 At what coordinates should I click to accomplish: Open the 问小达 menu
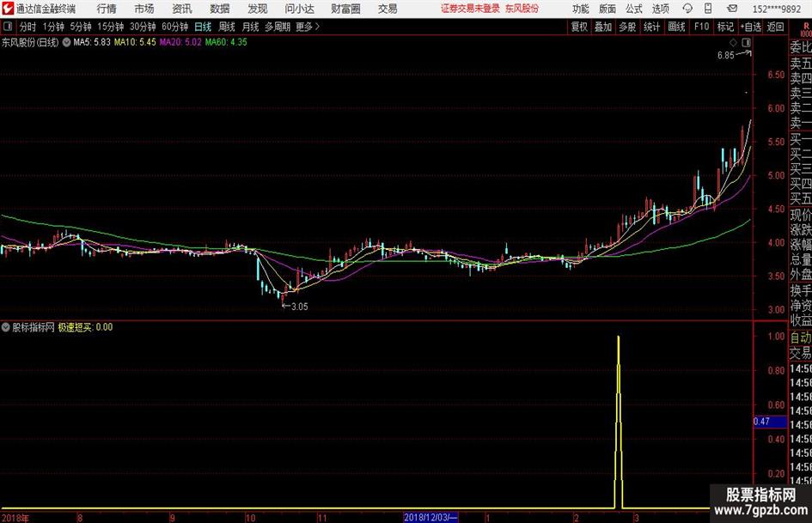(299, 9)
